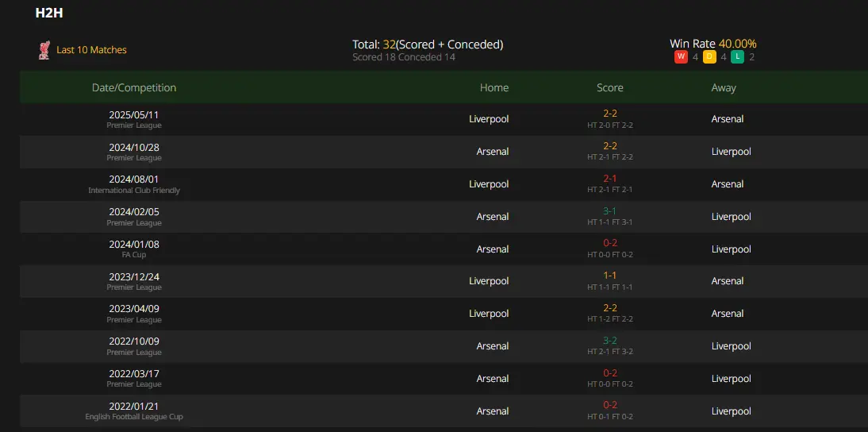This screenshot has width=868, height=432.
Task: Click the Win Rate 40.00% text
Action: pyautogui.click(x=713, y=44)
